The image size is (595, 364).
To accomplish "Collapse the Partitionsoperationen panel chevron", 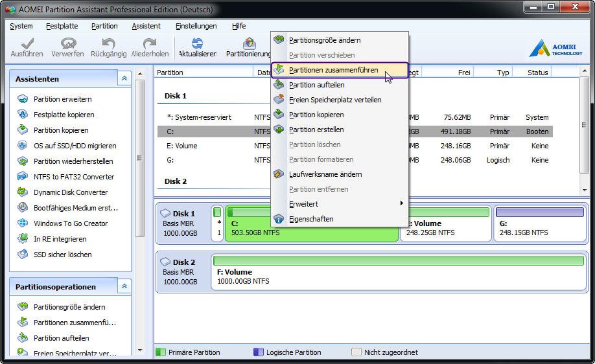I will [x=124, y=286].
